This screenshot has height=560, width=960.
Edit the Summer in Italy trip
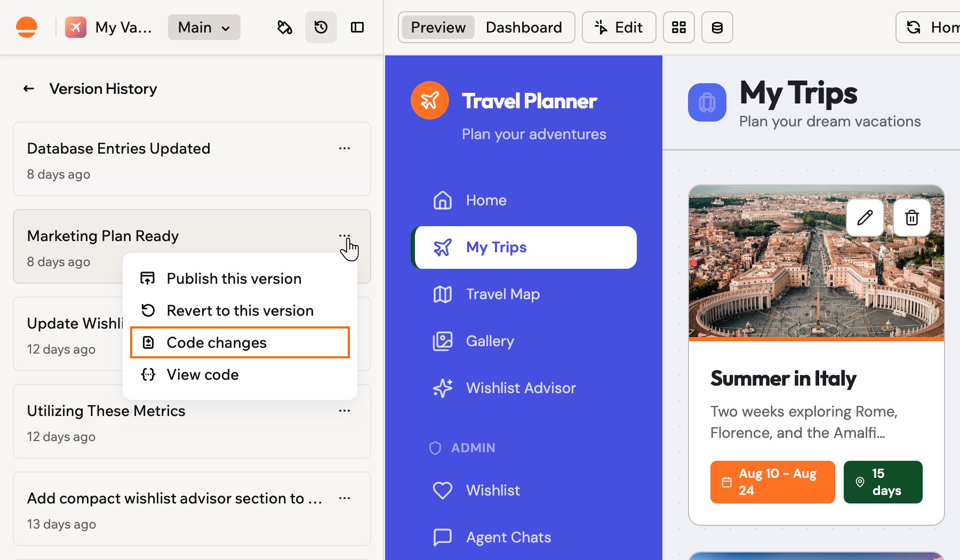(x=865, y=218)
